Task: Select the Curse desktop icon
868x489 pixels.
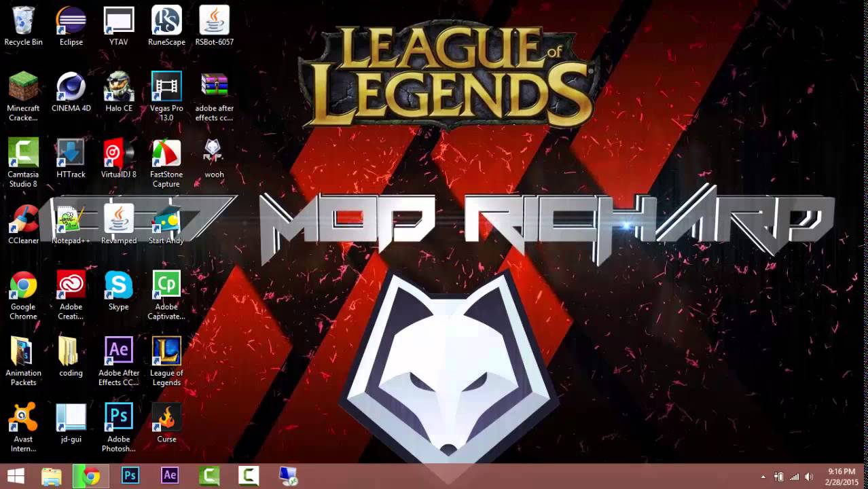Action: click(166, 423)
